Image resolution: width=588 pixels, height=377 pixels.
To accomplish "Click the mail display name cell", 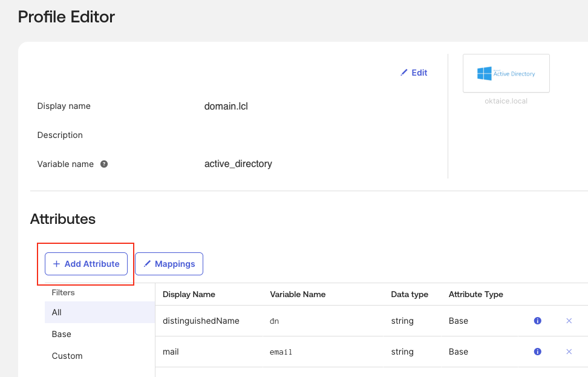I will [x=171, y=352].
